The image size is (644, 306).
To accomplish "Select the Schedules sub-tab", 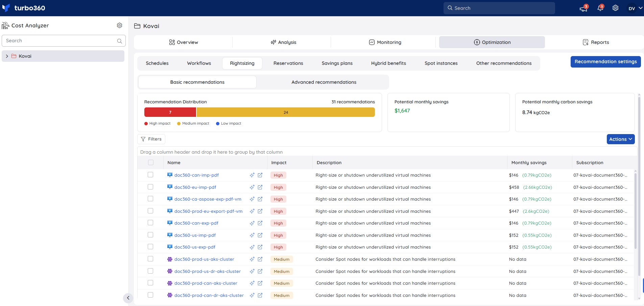I will [x=157, y=63].
